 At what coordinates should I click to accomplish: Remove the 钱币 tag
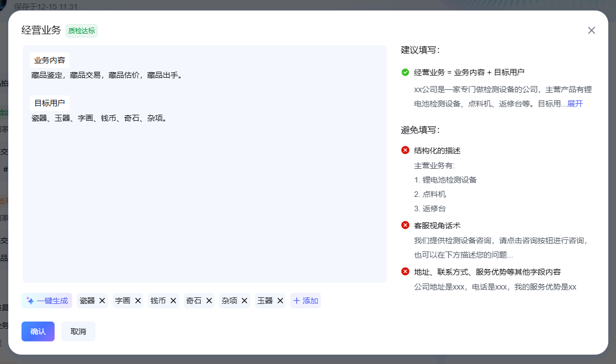click(x=173, y=301)
